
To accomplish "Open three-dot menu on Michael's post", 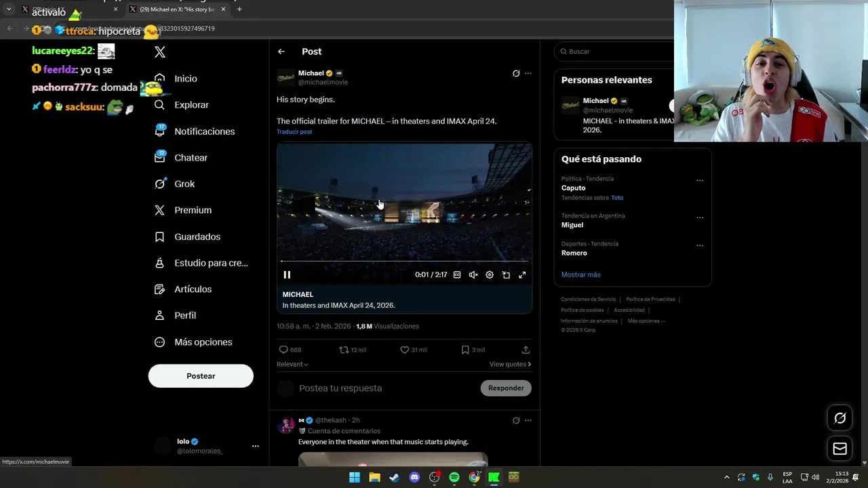I will 528,73.
